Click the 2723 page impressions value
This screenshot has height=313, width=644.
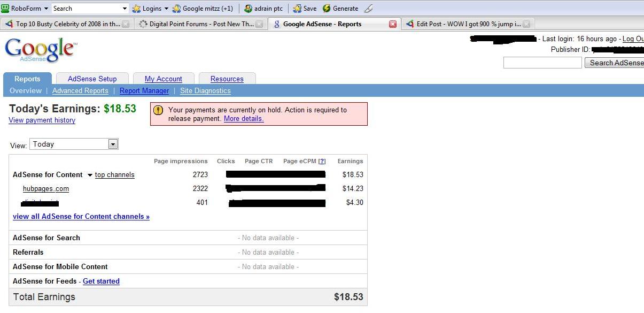pyautogui.click(x=200, y=175)
